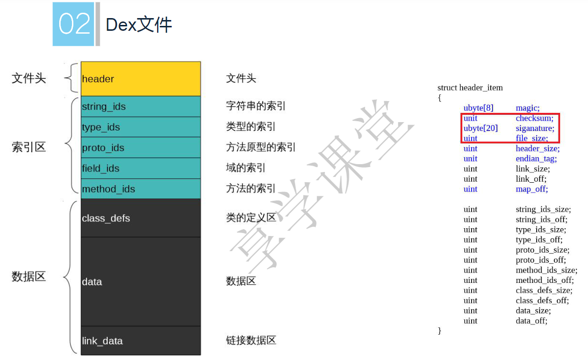Click the data_off; field
Image resolution: width=588 pixels, height=364 pixels.
pyautogui.click(x=532, y=321)
